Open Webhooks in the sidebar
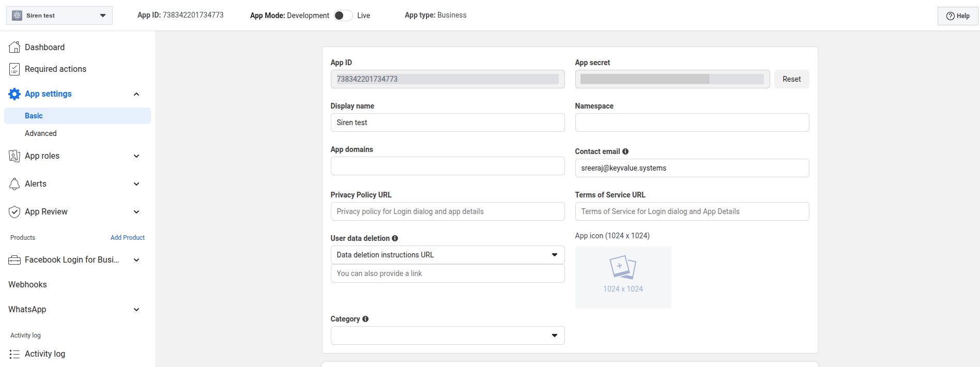This screenshot has width=980, height=367. (x=27, y=284)
